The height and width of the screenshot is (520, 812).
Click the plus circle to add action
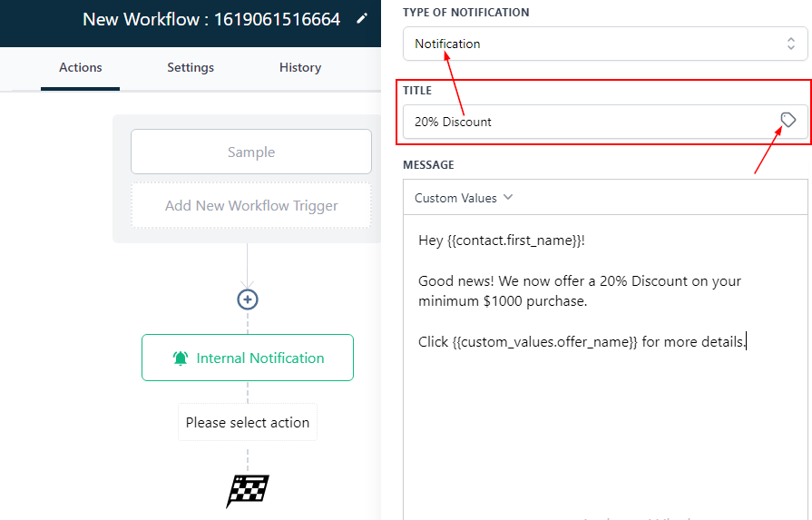coord(248,299)
